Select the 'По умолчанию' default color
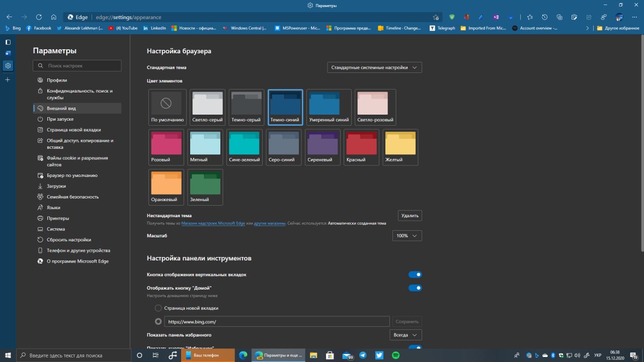This screenshot has width=644, height=362. click(x=168, y=107)
